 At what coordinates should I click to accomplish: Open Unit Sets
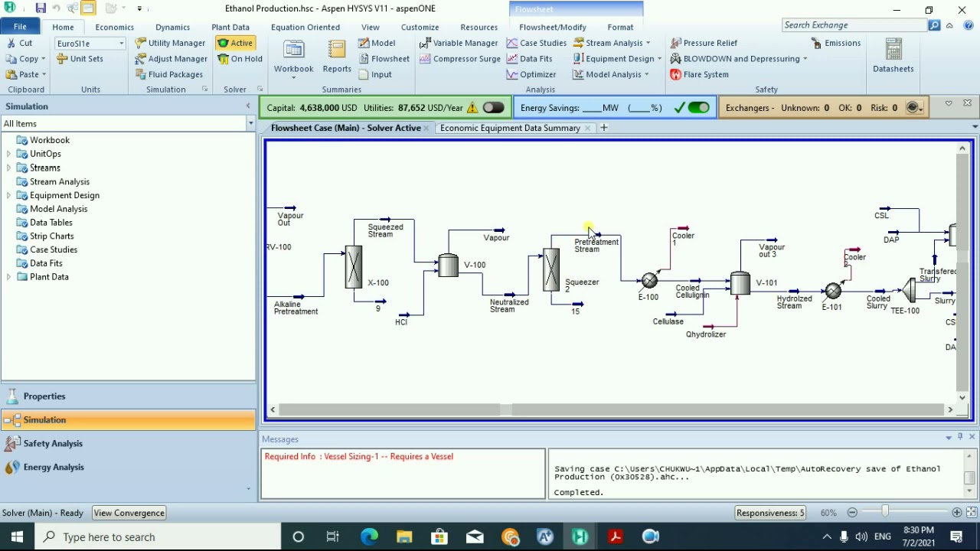pos(79,59)
